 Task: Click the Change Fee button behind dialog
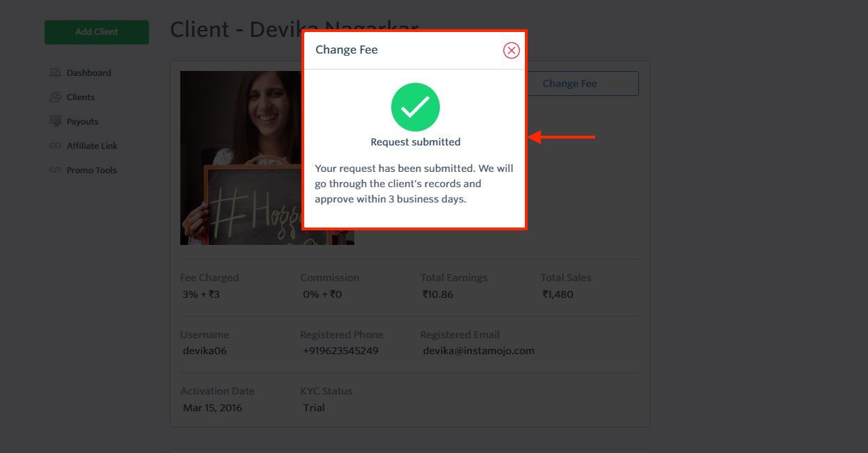click(582, 84)
